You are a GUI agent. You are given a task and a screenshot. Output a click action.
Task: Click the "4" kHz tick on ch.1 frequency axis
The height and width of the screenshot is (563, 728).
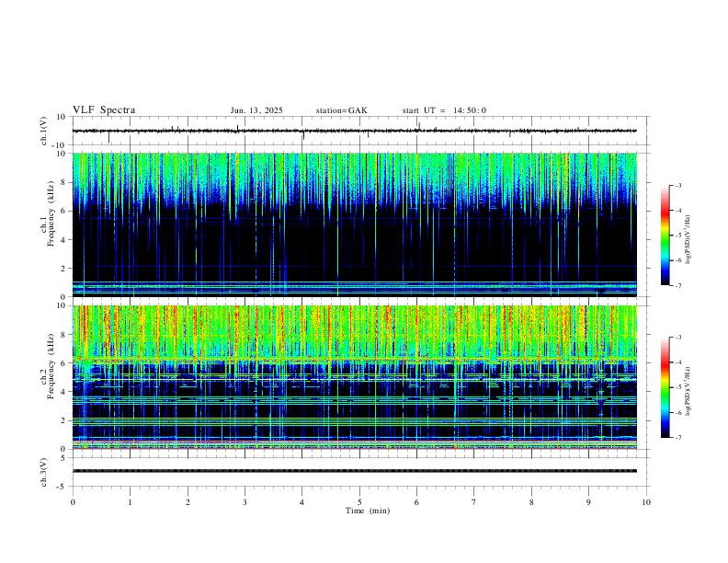[x=64, y=240]
